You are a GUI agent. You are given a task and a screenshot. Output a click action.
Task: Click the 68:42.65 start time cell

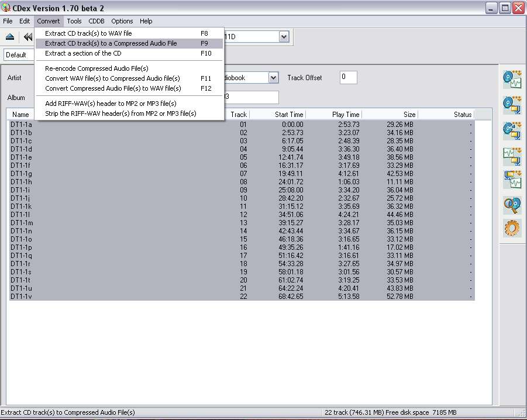click(291, 297)
